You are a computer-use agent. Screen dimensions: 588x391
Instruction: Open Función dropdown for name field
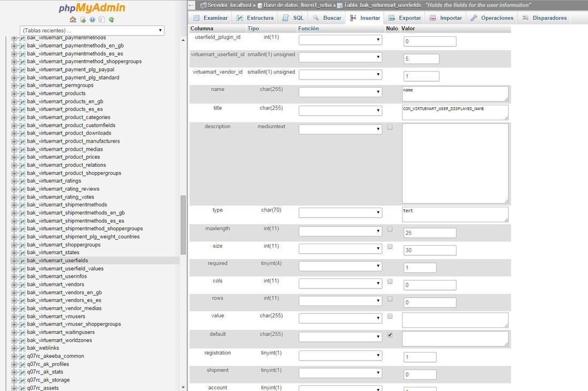click(x=341, y=92)
